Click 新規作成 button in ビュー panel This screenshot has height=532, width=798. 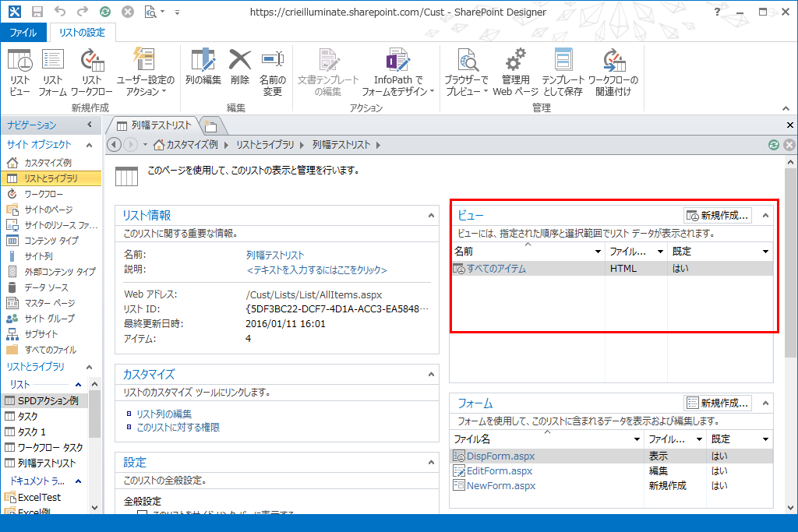point(718,215)
